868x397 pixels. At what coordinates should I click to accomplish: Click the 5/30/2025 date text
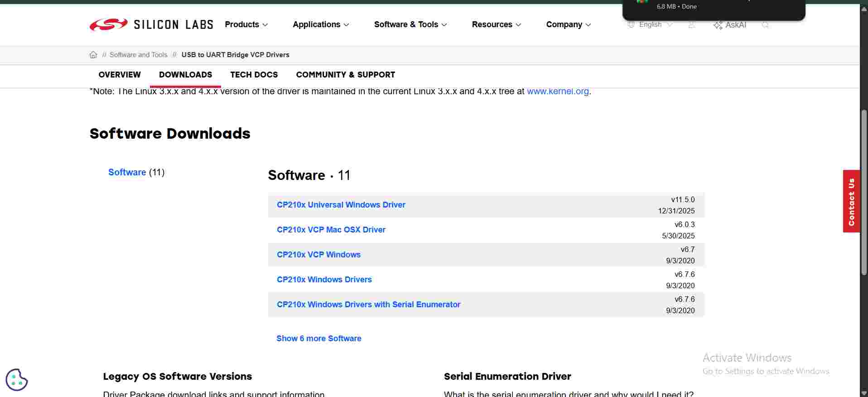pos(678,236)
